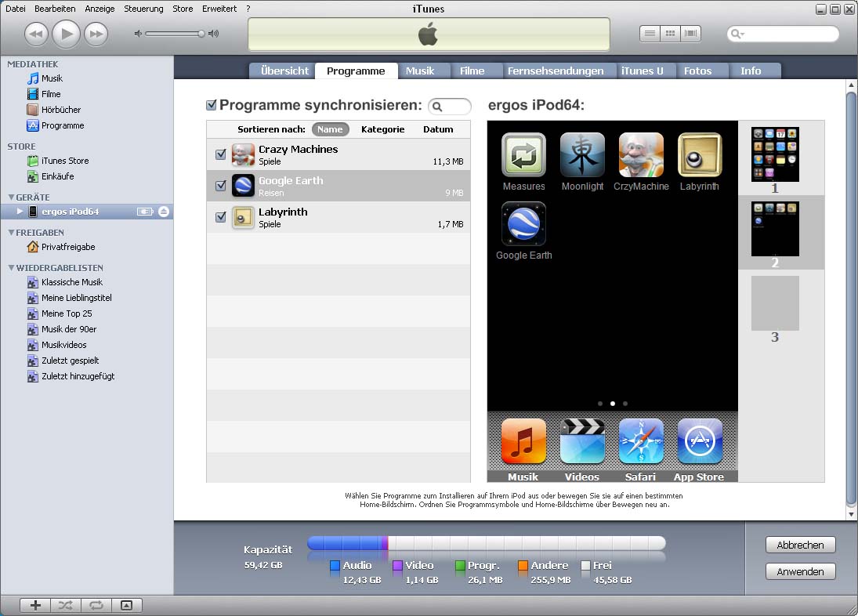Select the Moonlight app icon
The height and width of the screenshot is (616, 858).
(582, 156)
